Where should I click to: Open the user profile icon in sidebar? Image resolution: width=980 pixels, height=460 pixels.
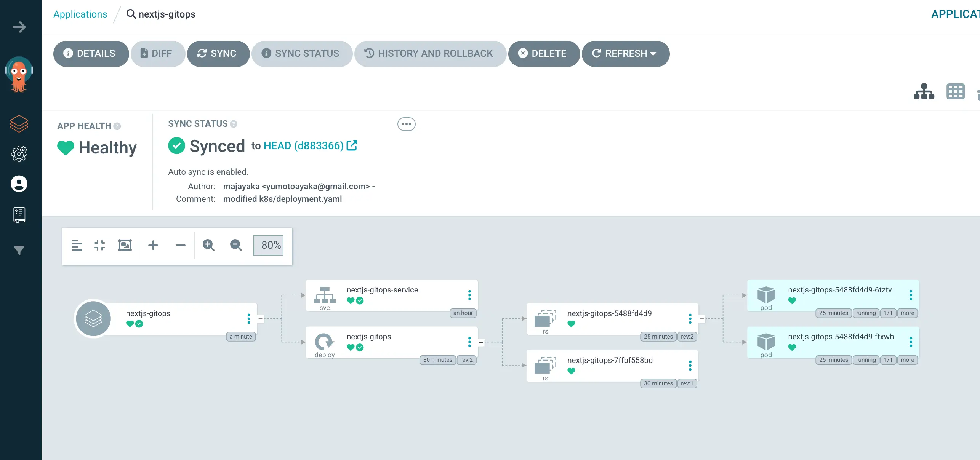point(19,184)
